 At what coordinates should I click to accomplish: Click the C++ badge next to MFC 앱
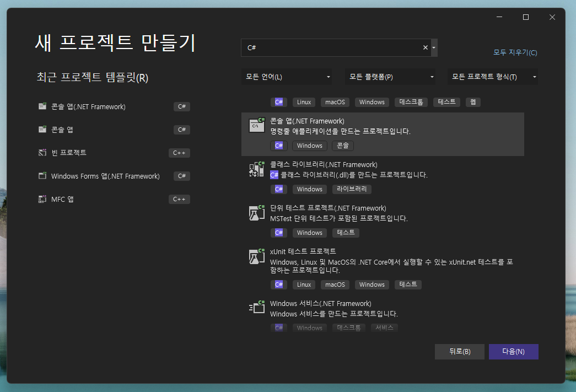pyautogui.click(x=179, y=198)
